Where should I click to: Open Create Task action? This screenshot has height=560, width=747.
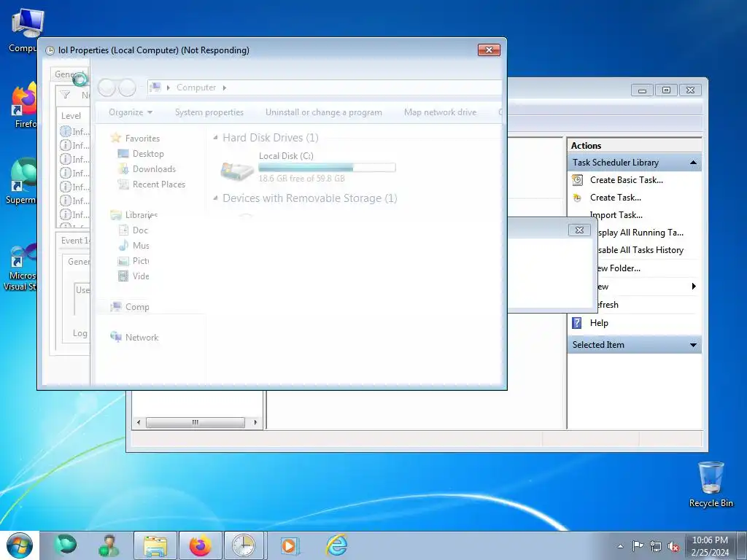pyautogui.click(x=615, y=198)
